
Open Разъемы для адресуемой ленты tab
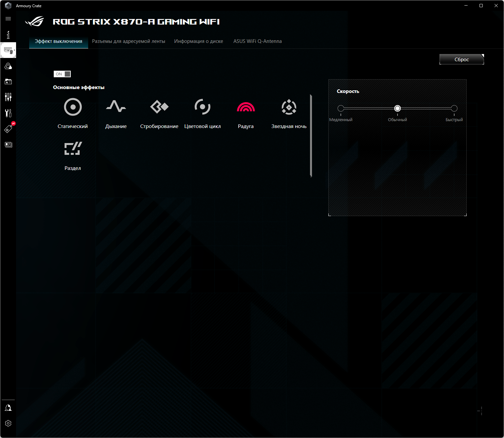pyautogui.click(x=128, y=41)
